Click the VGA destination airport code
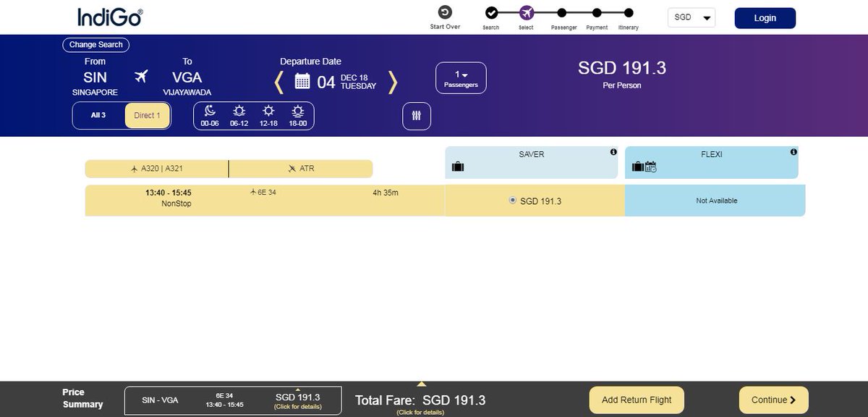 (187, 77)
